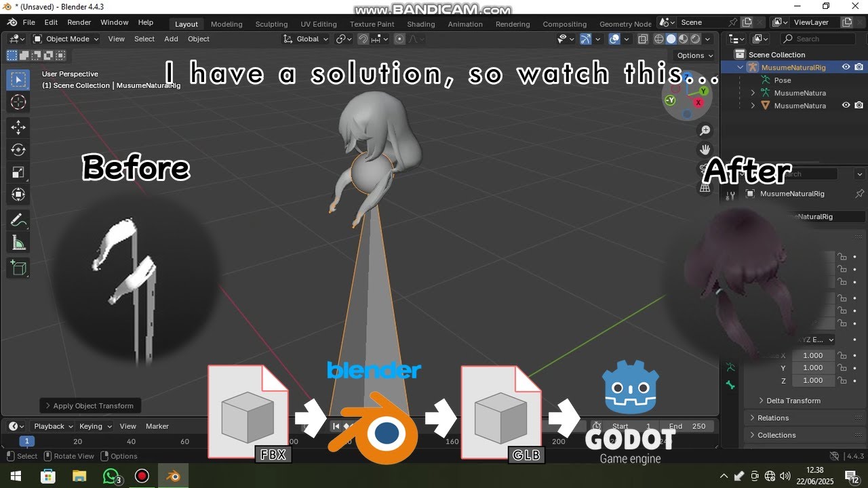Switch to the Modeling workspace tab
Image resolution: width=868 pixels, height=488 pixels.
[226, 24]
